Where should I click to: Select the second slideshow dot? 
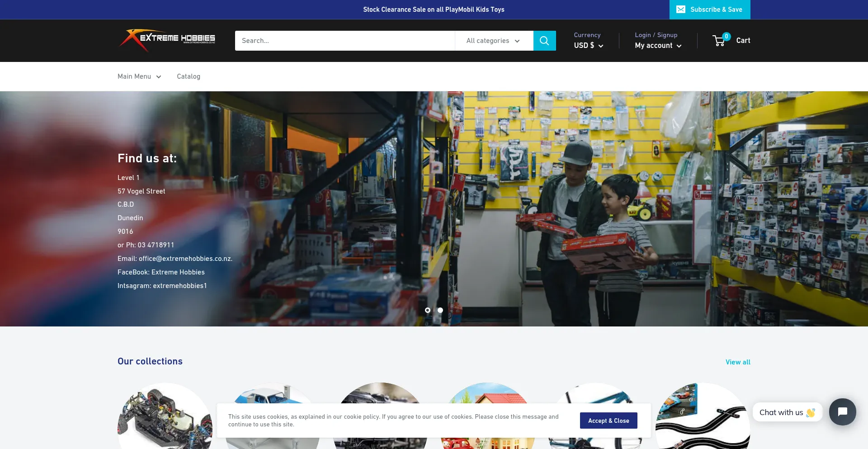tap(440, 310)
